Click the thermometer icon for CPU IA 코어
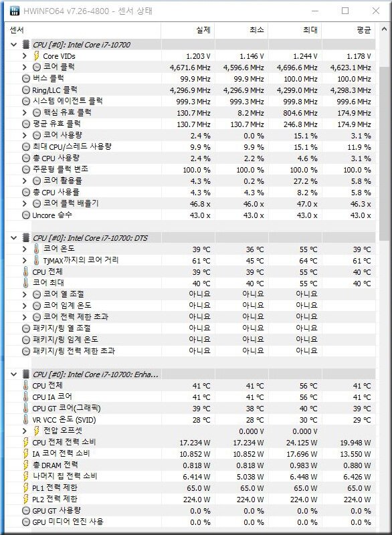The width and height of the screenshot is (392, 535). [25, 397]
